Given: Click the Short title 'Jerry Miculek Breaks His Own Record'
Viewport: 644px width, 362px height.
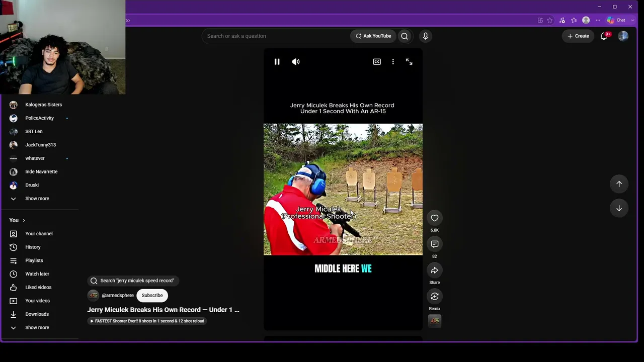Looking at the screenshot, I should point(163,310).
